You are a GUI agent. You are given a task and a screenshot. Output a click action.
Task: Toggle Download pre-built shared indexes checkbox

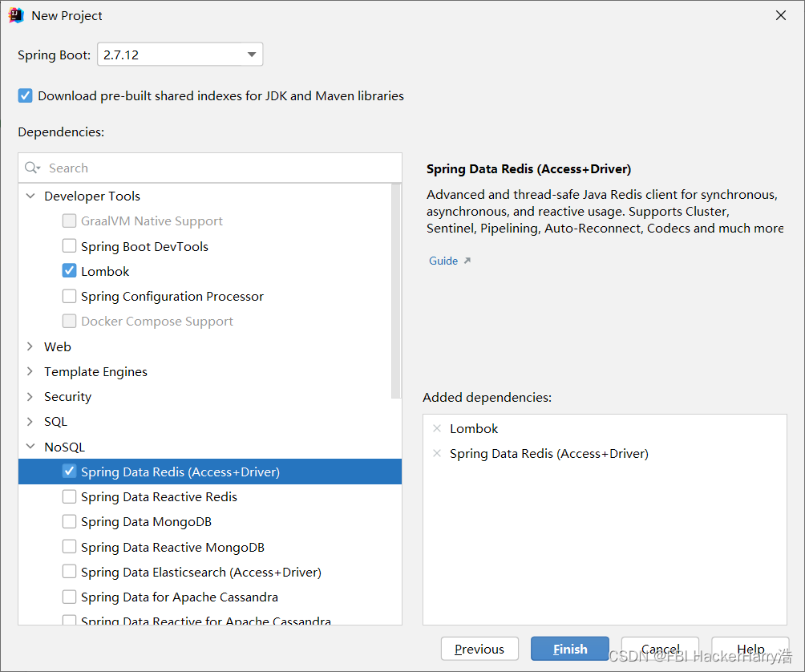(x=25, y=96)
